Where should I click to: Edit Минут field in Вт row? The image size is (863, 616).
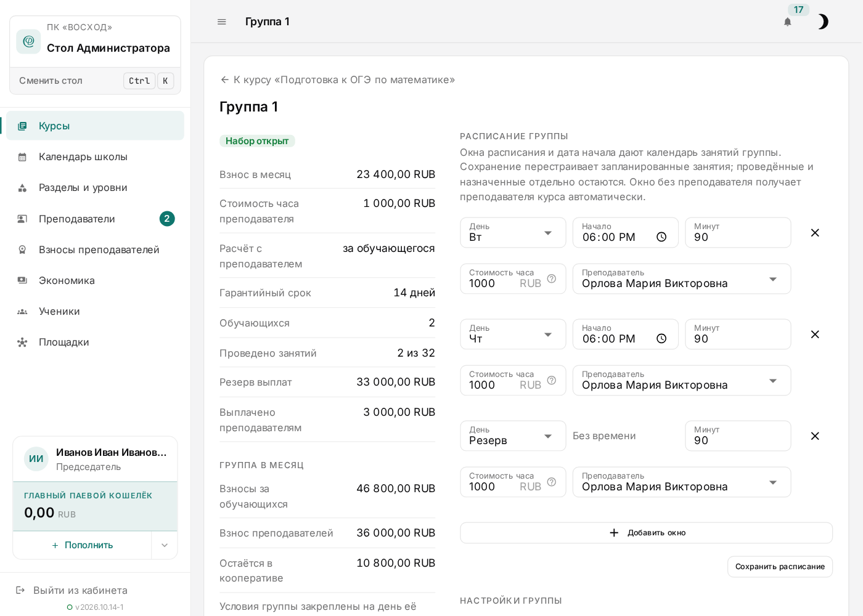pyautogui.click(x=738, y=233)
